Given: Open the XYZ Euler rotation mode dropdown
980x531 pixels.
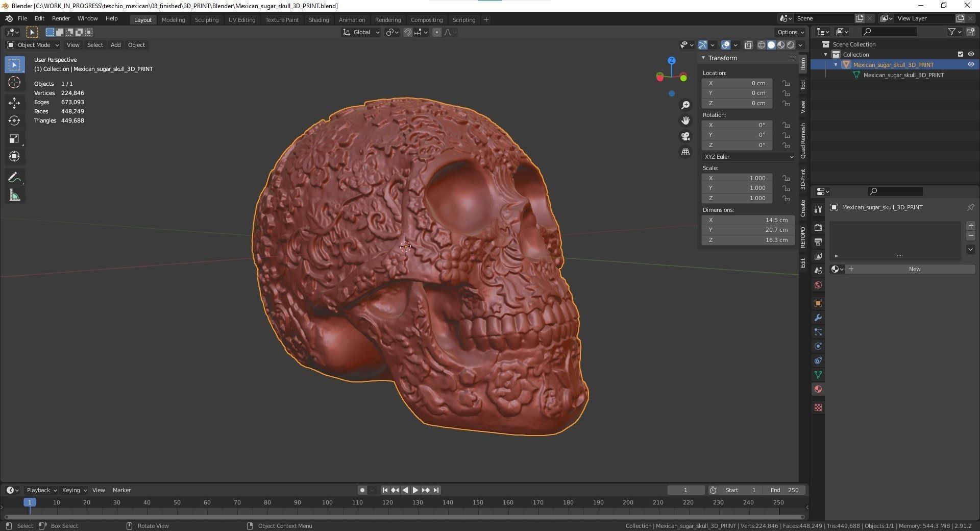Looking at the screenshot, I should pos(748,157).
